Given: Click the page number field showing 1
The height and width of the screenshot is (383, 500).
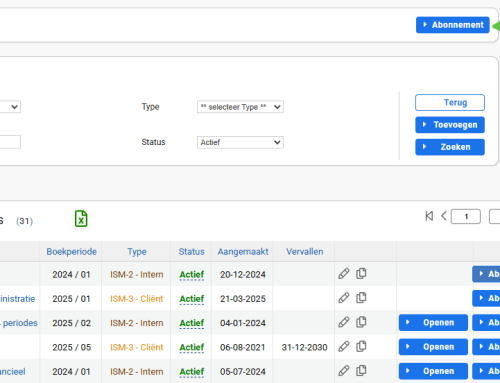Looking at the screenshot, I should coord(466,217).
